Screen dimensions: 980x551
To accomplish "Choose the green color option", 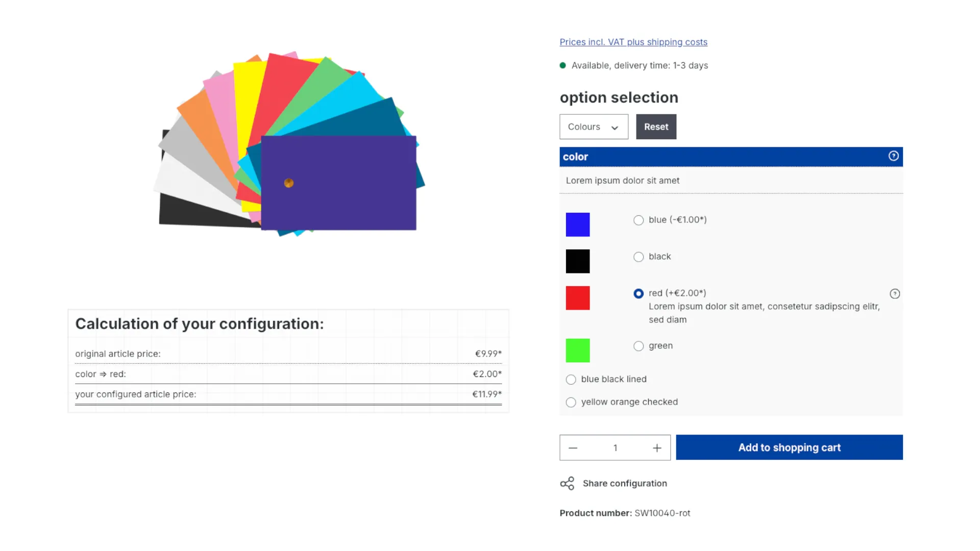I will (x=638, y=346).
